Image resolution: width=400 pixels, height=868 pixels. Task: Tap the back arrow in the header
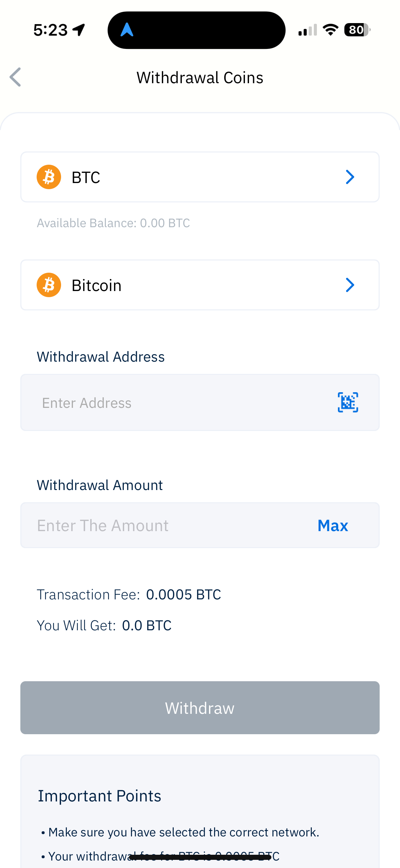(x=16, y=77)
